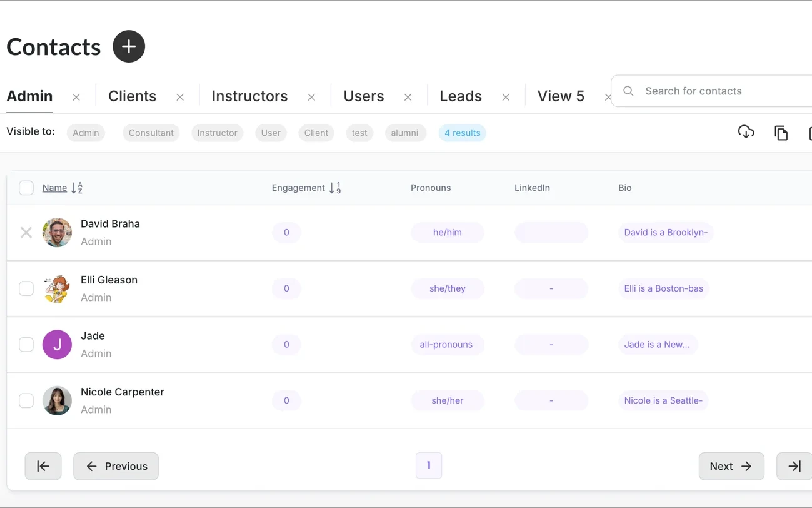Click the Instructor visibility chip

(217, 133)
